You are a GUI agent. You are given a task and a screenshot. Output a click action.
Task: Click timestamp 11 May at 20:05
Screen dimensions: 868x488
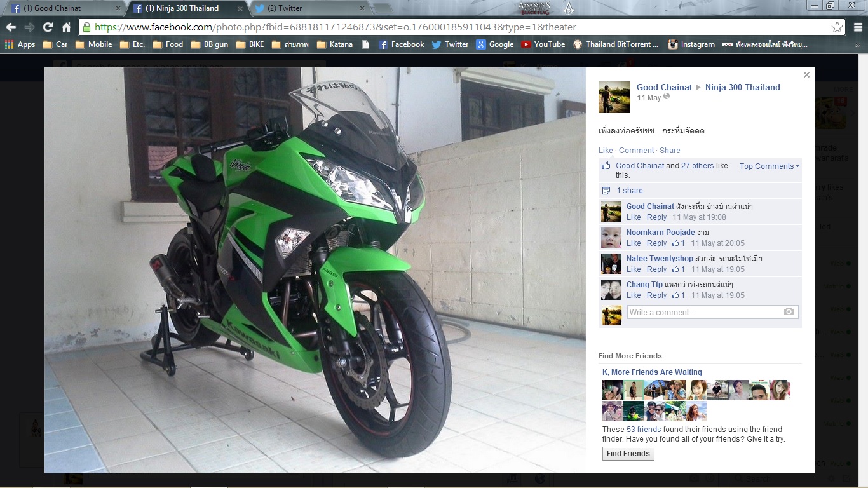click(718, 243)
